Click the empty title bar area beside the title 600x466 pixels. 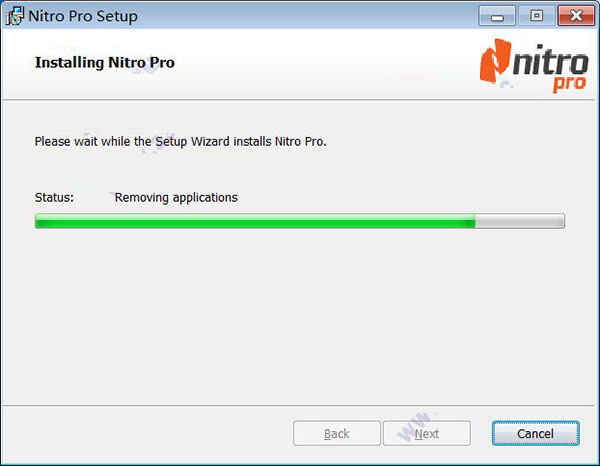(306, 16)
